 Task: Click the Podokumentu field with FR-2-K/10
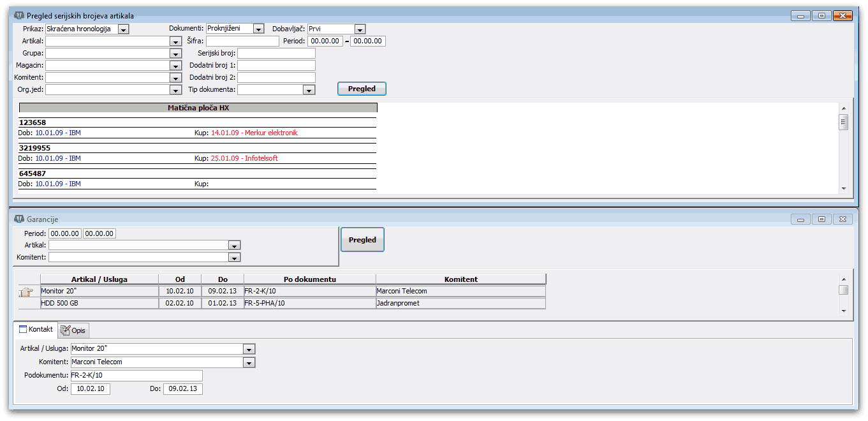coord(136,376)
